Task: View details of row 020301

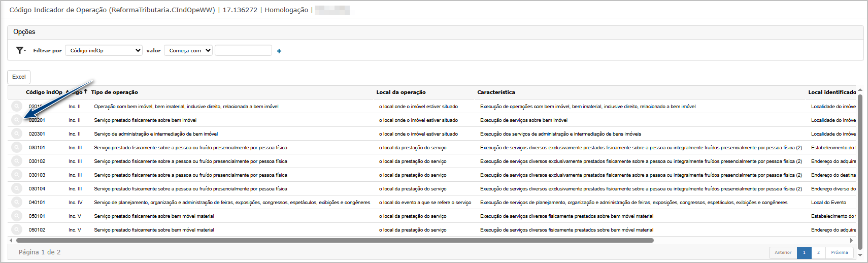Action: coord(17,134)
